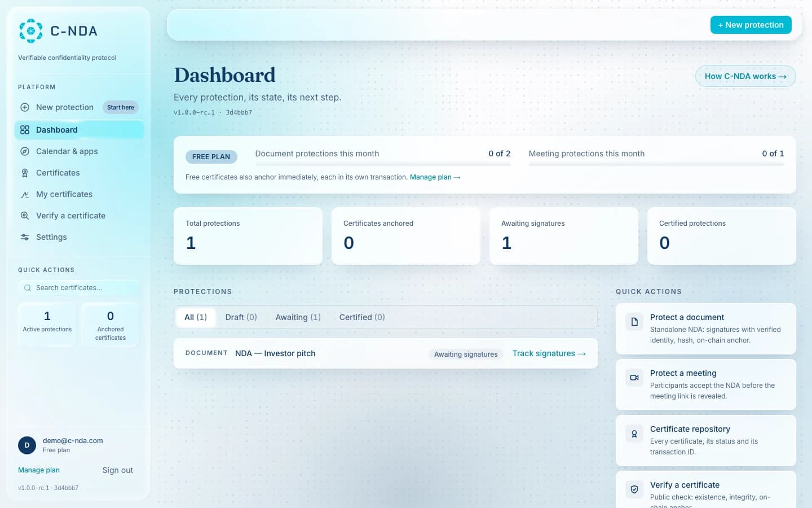
Task: Focus the Search certificates input field
Action: pyautogui.click(x=79, y=288)
